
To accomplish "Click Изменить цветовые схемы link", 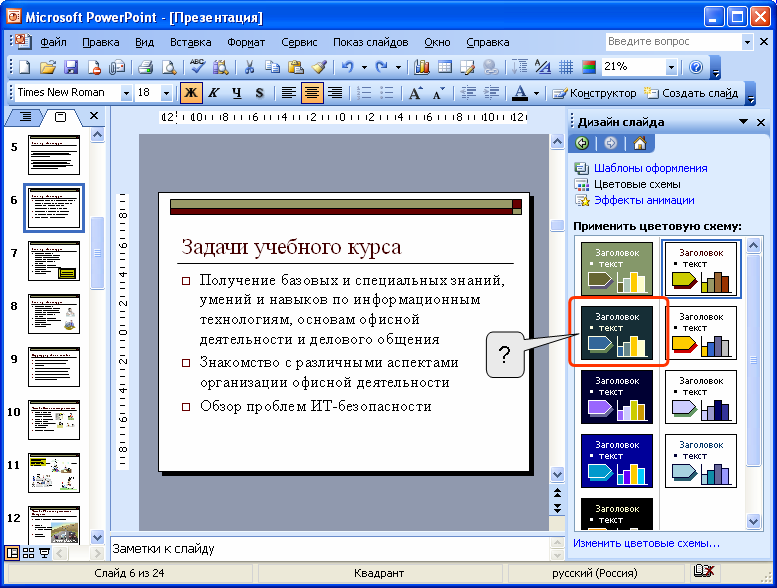I will pyautogui.click(x=646, y=543).
